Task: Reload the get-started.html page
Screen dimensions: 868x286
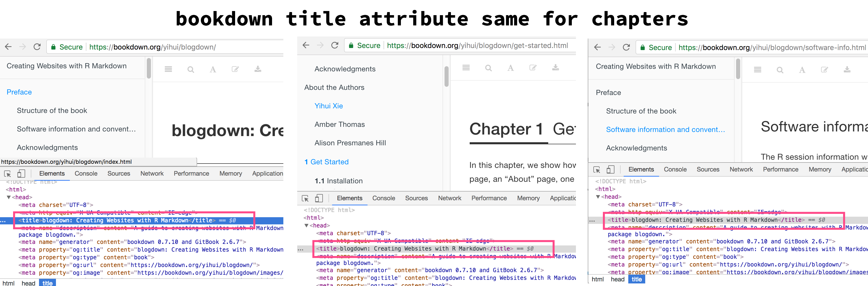Action: (x=334, y=45)
